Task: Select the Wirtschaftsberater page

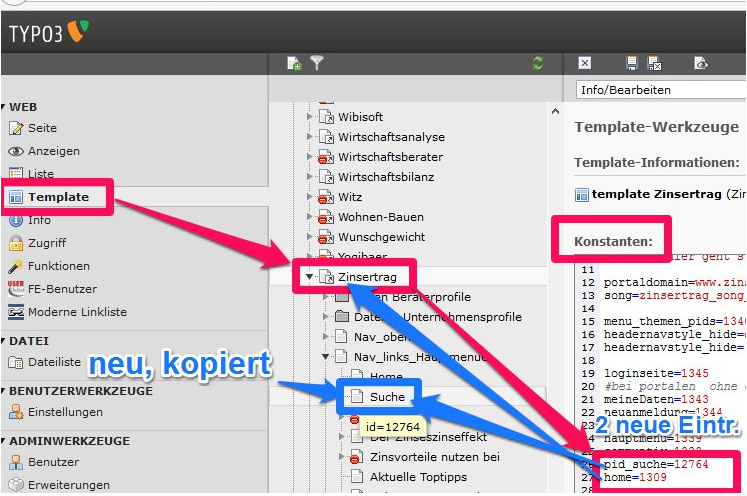Action: (389, 157)
